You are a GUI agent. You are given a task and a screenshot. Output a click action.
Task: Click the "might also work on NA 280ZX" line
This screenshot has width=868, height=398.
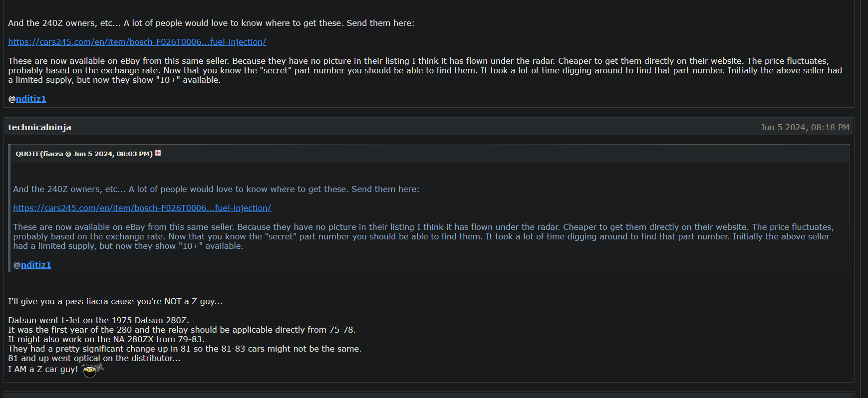(x=106, y=339)
